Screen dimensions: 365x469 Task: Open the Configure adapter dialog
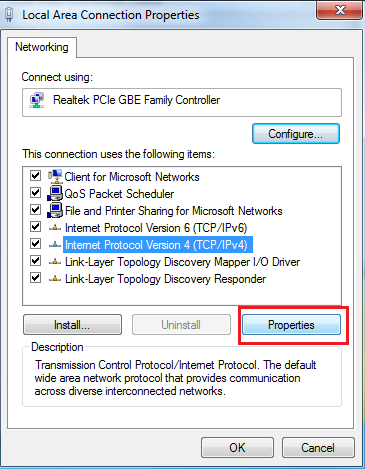click(x=296, y=134)
